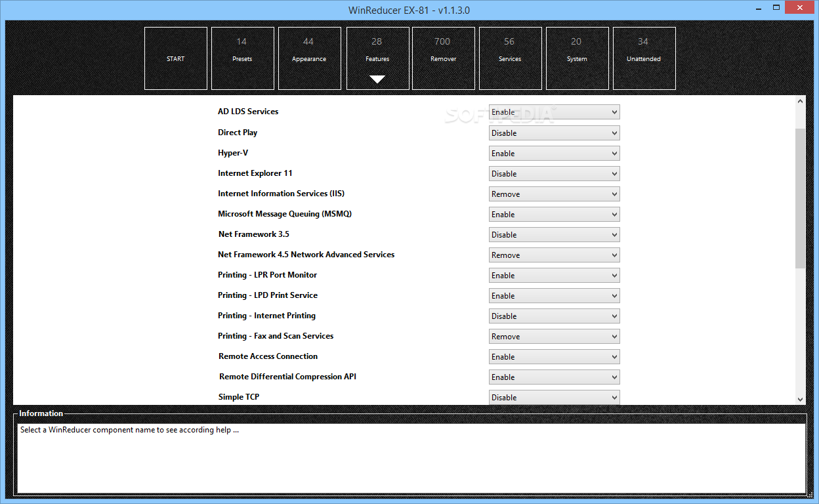The width and height of the screenshot is (819, 504).
Task: Click the Remote Access Connection label
Action: (268, 356)
